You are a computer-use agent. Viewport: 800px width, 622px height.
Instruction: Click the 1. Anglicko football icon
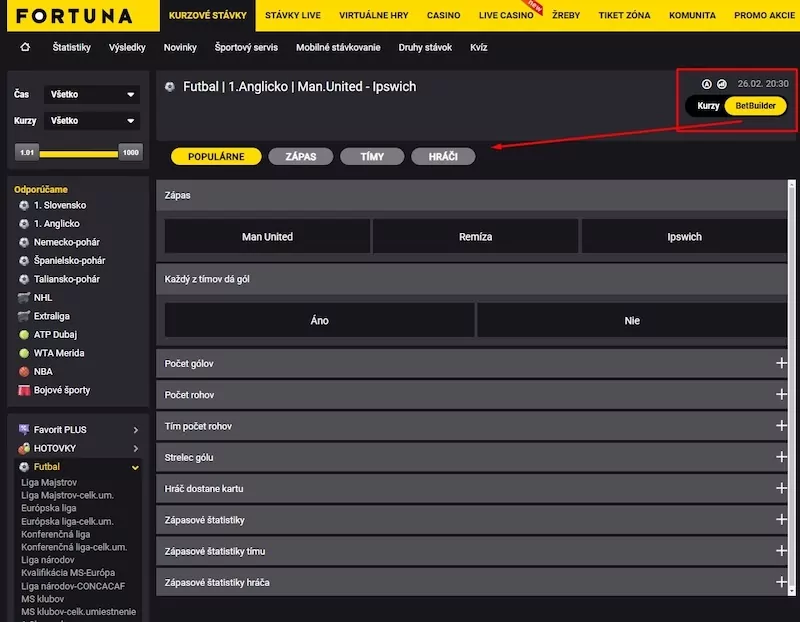pos(24,223)
